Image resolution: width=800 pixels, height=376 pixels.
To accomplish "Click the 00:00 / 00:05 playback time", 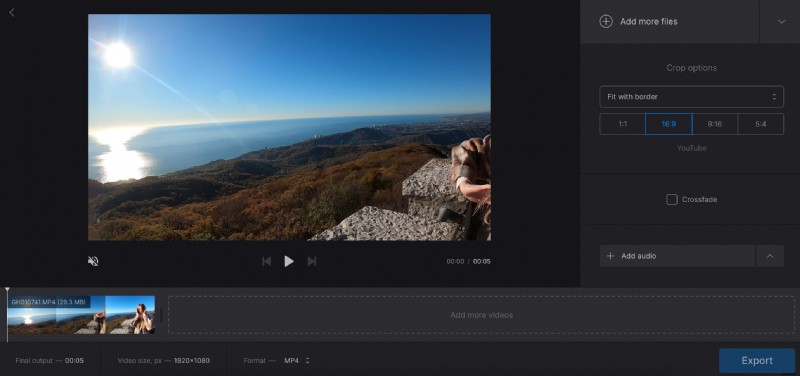I will click(x=468, y=261).
